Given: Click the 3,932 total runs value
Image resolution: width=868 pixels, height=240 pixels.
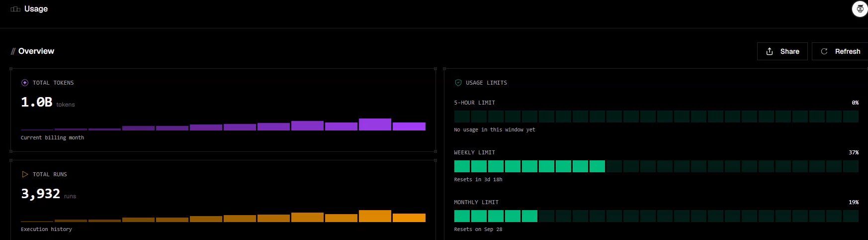Looking at the screenshot, I should point(41,194).
